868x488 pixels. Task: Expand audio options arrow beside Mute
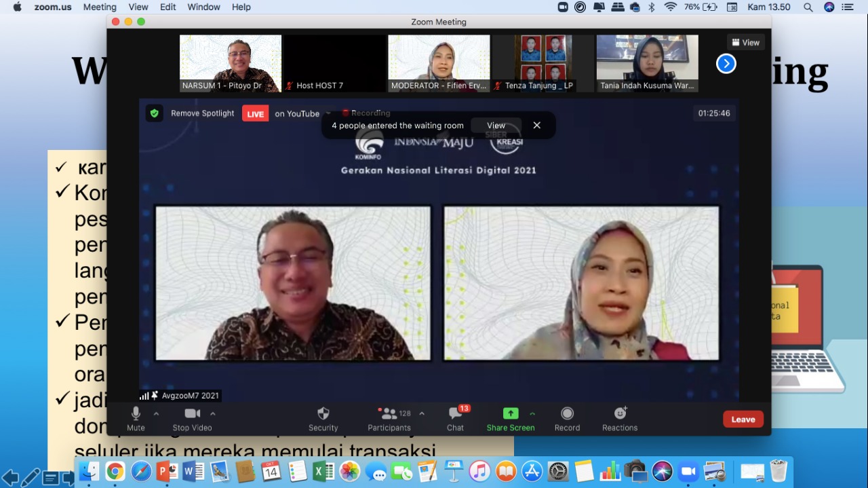point(157,413)
